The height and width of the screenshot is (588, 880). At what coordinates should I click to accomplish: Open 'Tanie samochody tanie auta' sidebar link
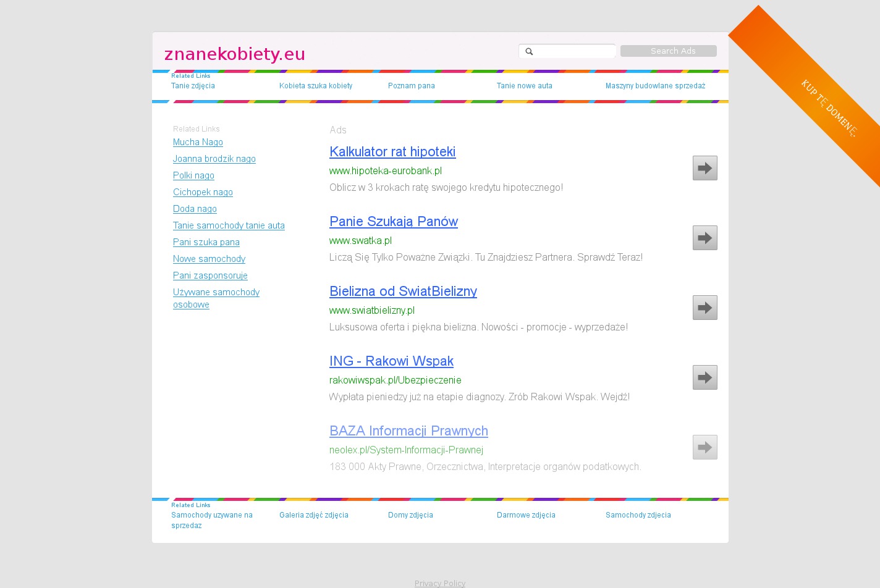tap(229, 225)
